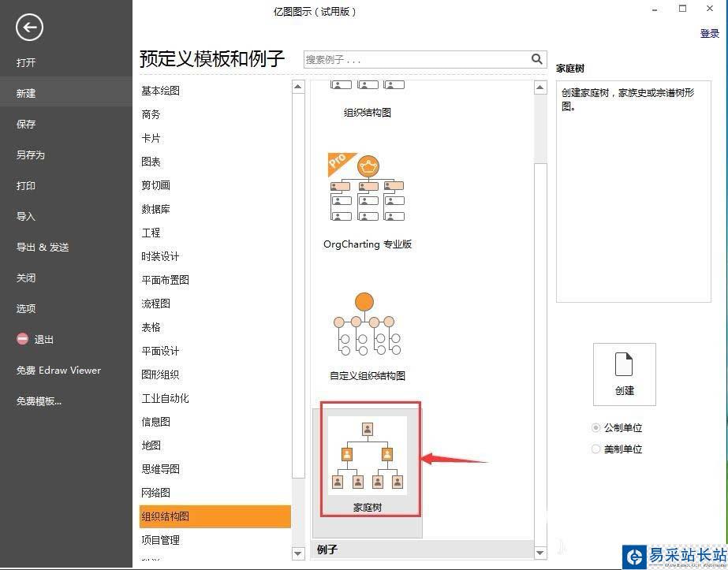Click 免费模板... in the sidebar
The width and height of the screenshot is (728, 570).
click(x=39, y=400)
